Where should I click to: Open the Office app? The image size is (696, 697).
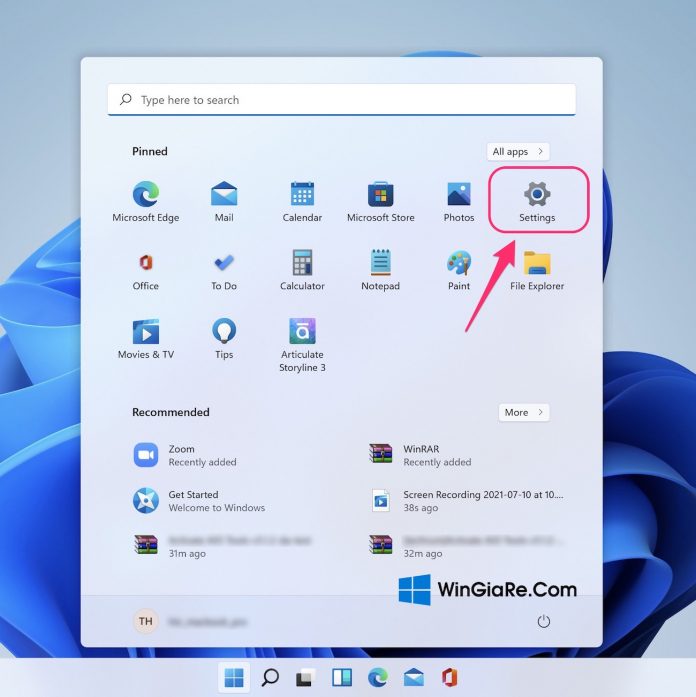(146, 264)
